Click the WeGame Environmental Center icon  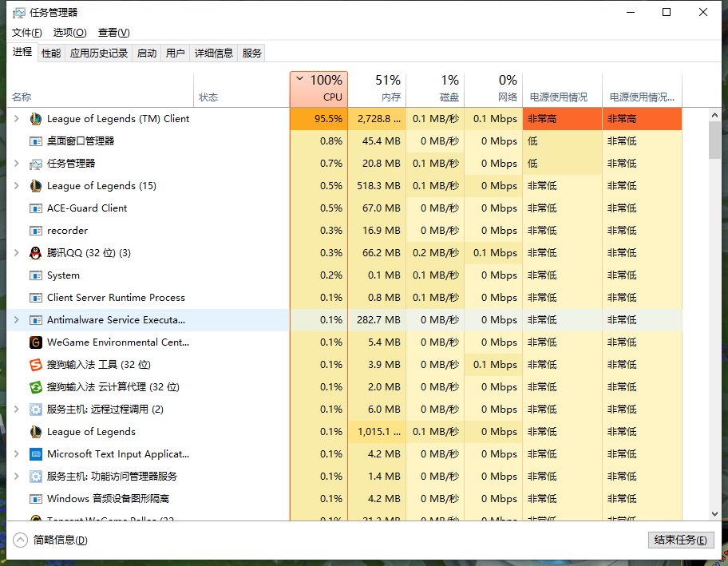point(35,342)
